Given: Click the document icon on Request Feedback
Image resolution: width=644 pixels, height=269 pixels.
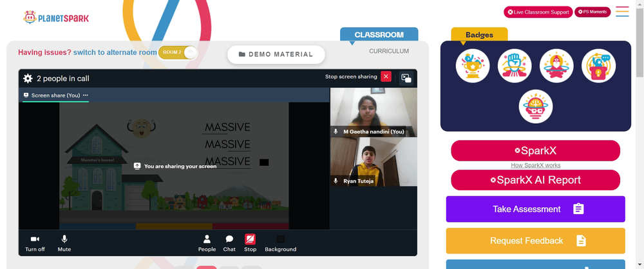Looking at the screenshot, I should tap(581, 241).
